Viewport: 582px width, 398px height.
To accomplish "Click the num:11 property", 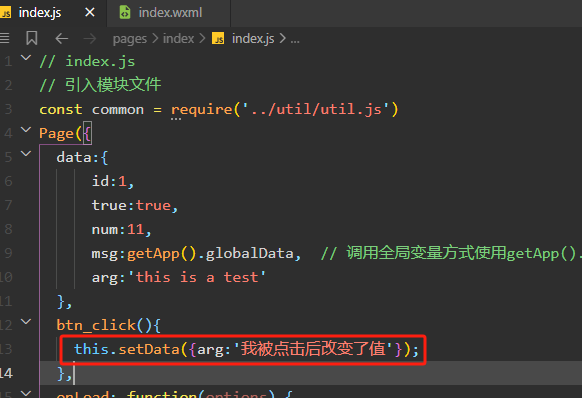I will click(x=121, y=229).
